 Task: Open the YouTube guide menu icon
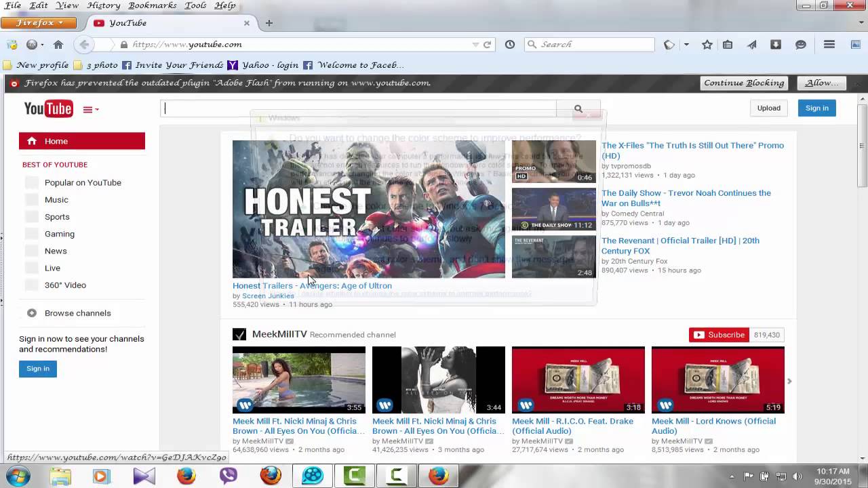(x=91, y=109)
